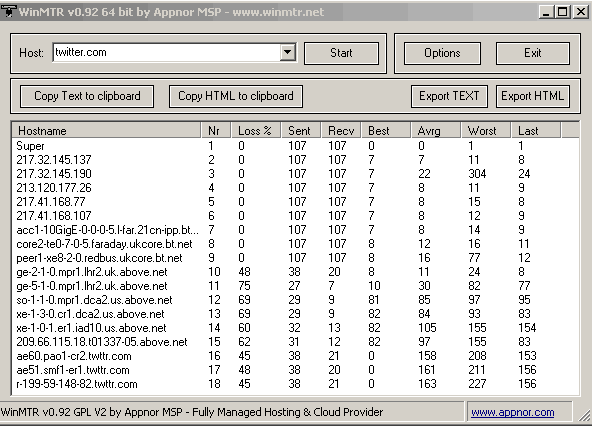
Task: Click Export TEXT button
Action: point(449,96)
